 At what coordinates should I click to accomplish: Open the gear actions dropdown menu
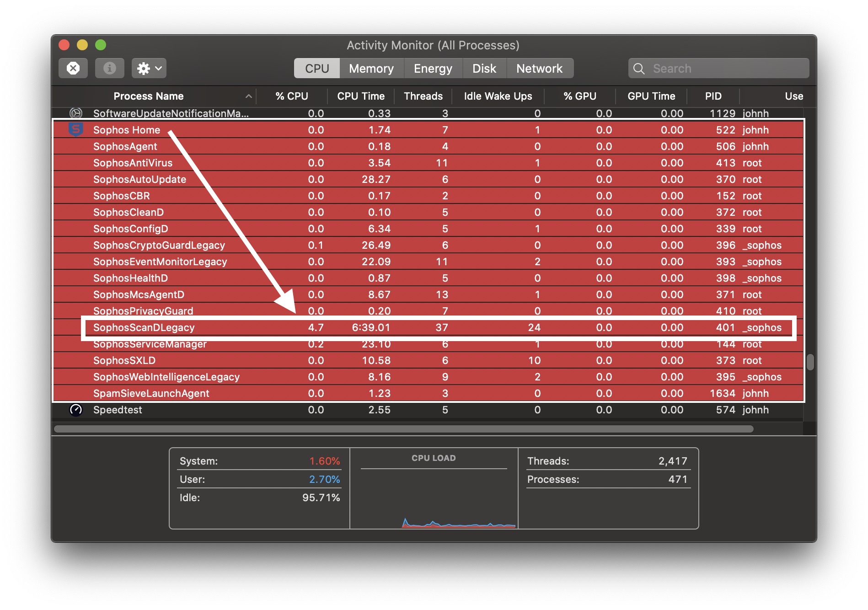point(149,68)
